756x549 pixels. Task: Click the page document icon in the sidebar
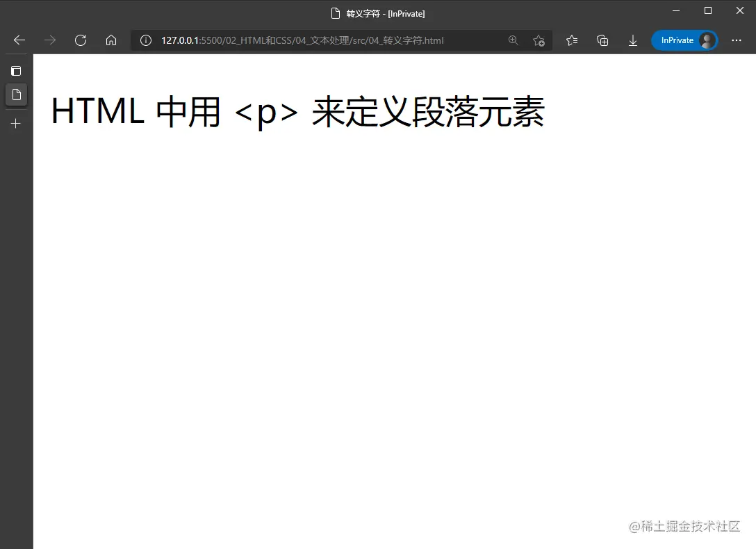(16, 95)
